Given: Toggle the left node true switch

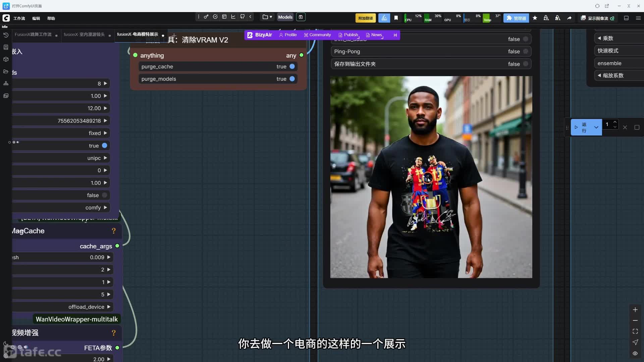Looking at the screenshot, I should click(105, 145).
